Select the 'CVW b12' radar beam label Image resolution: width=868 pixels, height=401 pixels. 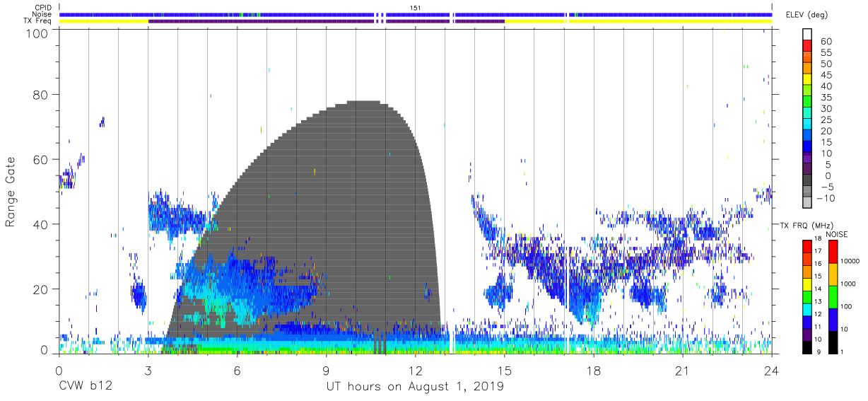click(x=85, y=387)
